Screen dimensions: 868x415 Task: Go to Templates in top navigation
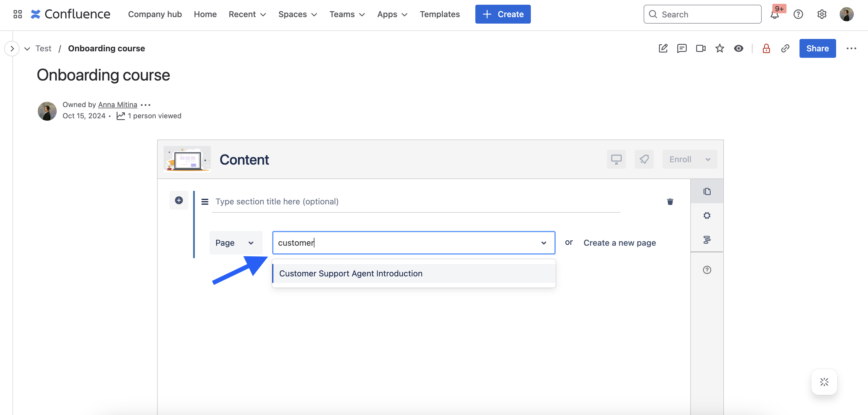(x=439, y=14)
